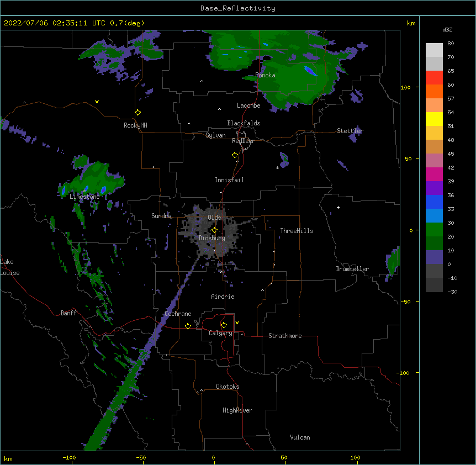Select the Drumheller label
This screenshot has height=465, width=476.
[x=352, y=269]
